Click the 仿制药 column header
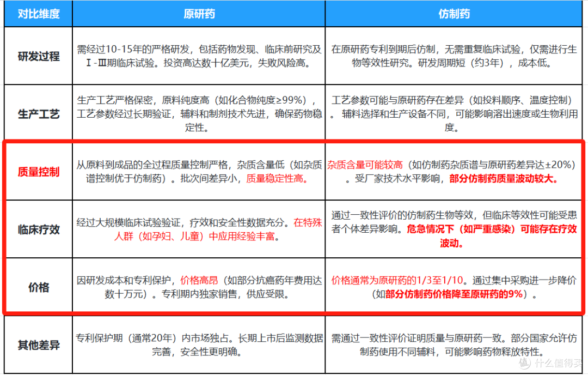This screenshot has width=588, height=375. (x=454, y=14)
